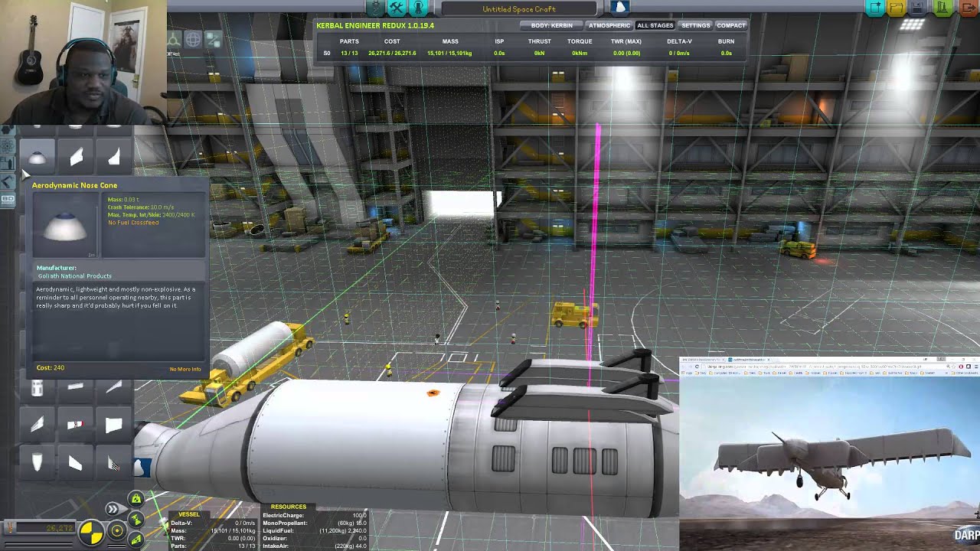Click the nose cone preview in tooltip
The width and height of the screenshot is (980, 551).
pos(64,226)
